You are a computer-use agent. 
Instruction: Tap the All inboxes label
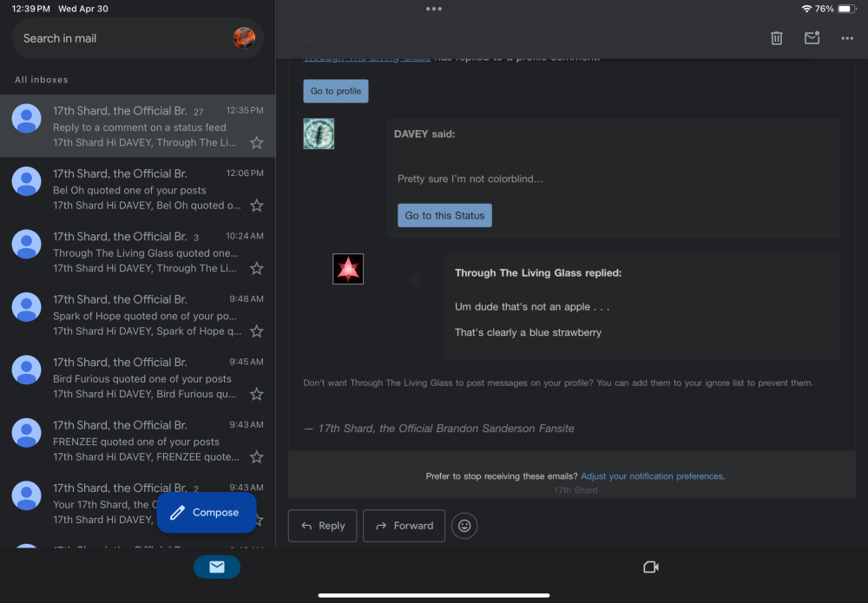(x=42, y=80)
